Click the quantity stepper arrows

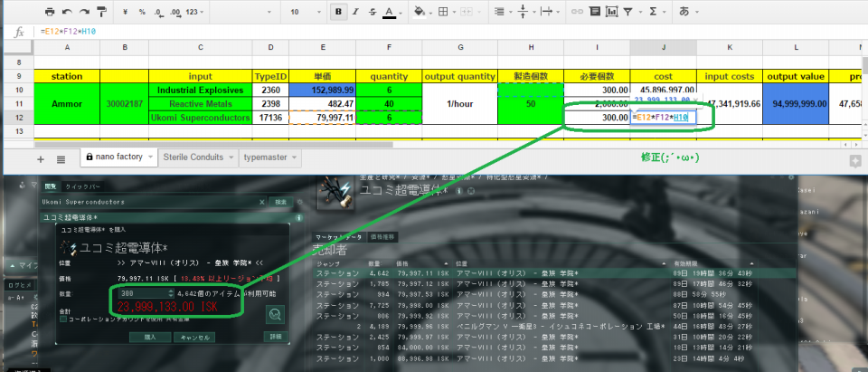[x=171, y=292]
